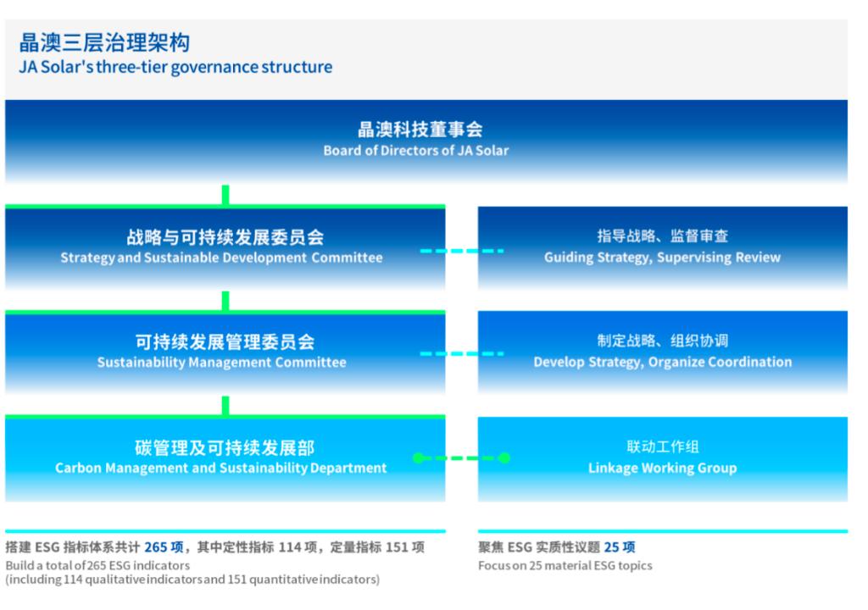Click the dashed line linking to Linkage Working Group
This screenshot has height=610, width=868.
pos(462,457)
